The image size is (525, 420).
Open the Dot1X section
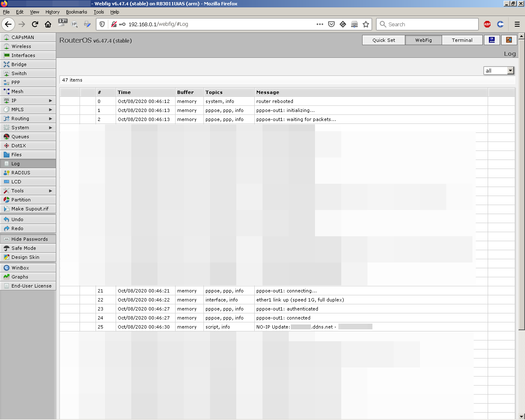[28, 146]
